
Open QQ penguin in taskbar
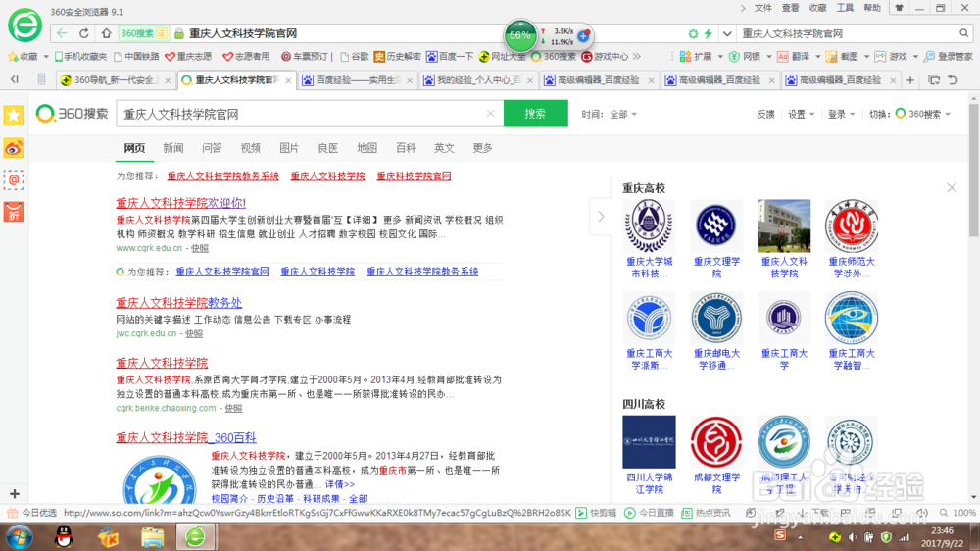[64, 536]
